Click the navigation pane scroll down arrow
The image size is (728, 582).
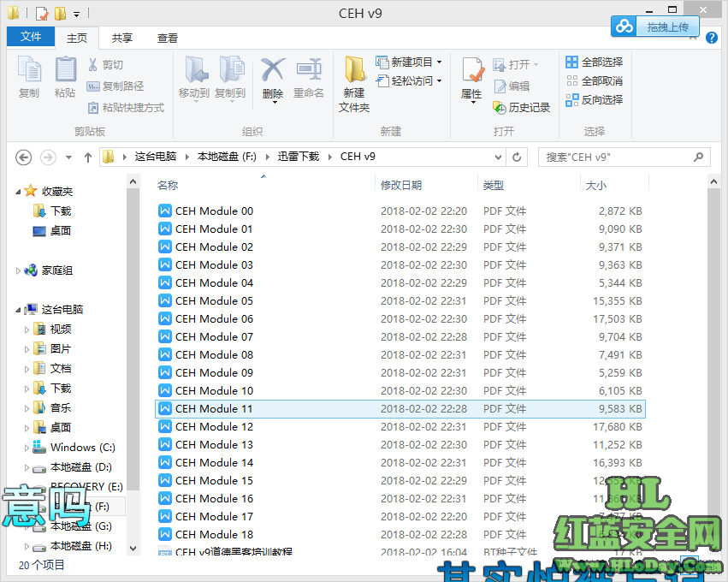tap(133, 549)
